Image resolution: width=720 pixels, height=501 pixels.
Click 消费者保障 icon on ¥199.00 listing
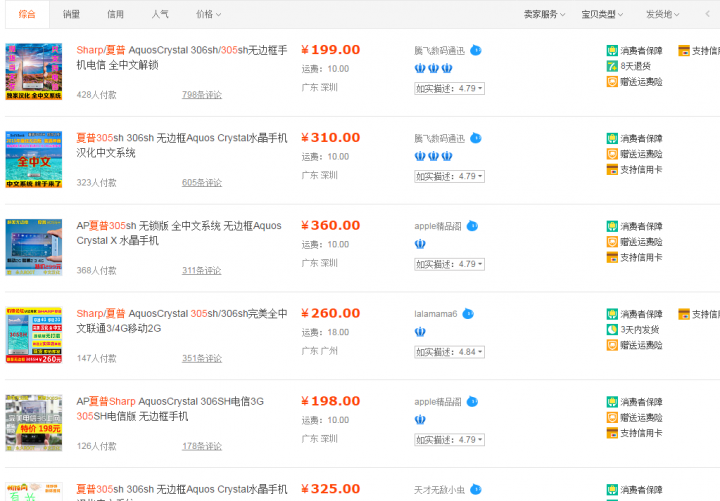point(612,51)
